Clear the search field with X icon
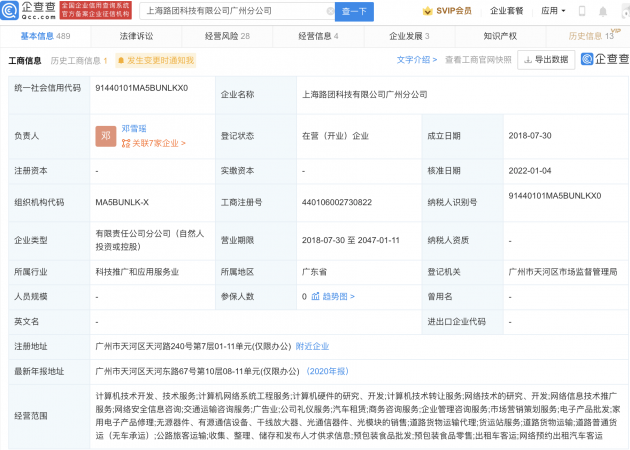630x450 pixels. tap(330, 11)
